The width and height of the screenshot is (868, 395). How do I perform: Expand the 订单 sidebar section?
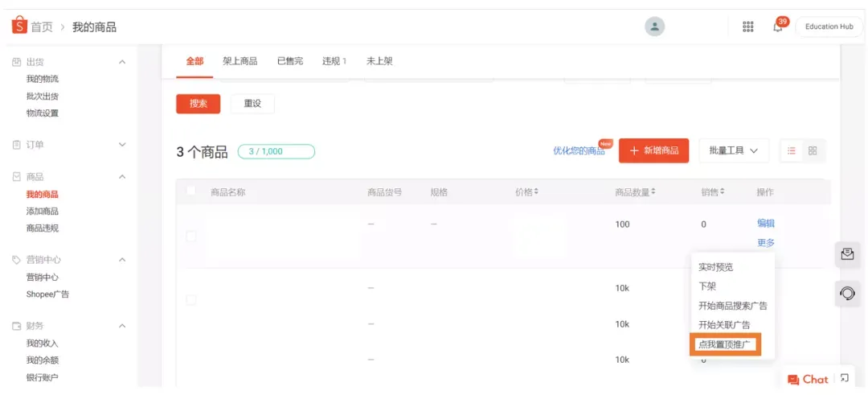click(122, 145)
